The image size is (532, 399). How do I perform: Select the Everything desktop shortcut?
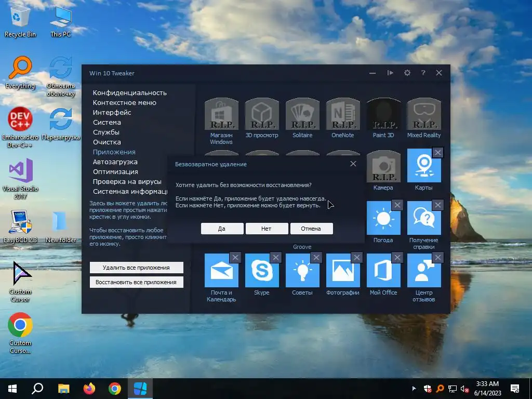coord(20,73)
